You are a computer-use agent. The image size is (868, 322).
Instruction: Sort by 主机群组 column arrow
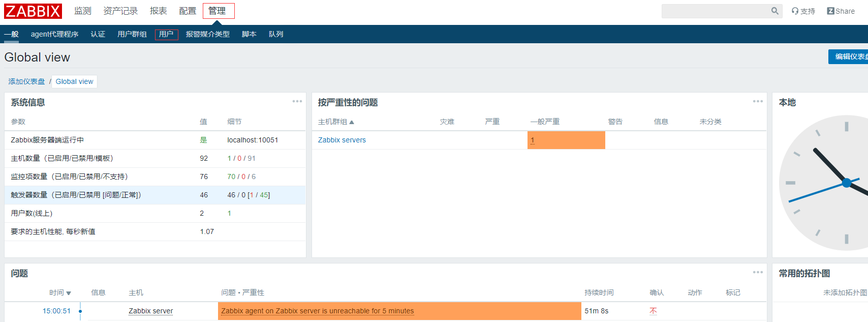(x=352, y=122)
